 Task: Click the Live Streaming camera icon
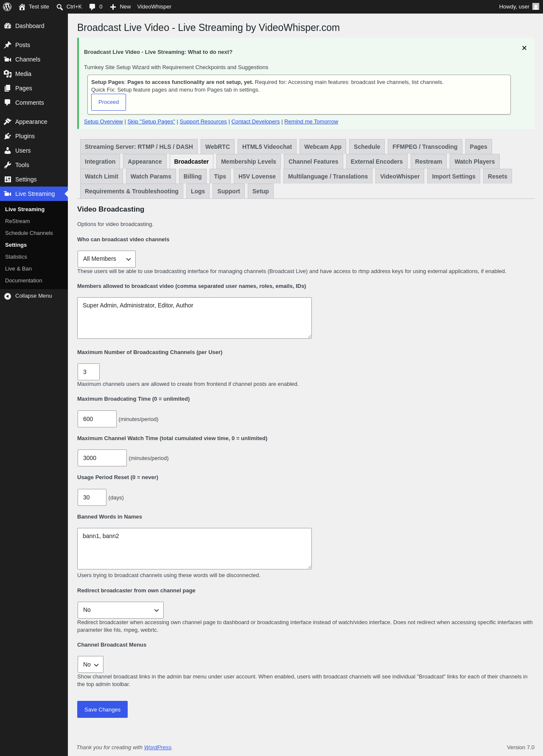coord(8,194)
